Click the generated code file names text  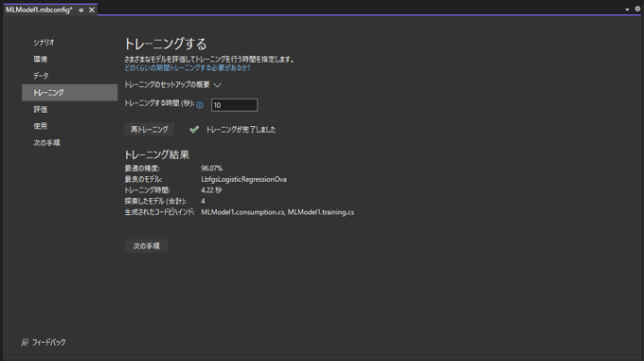point(277,212)
